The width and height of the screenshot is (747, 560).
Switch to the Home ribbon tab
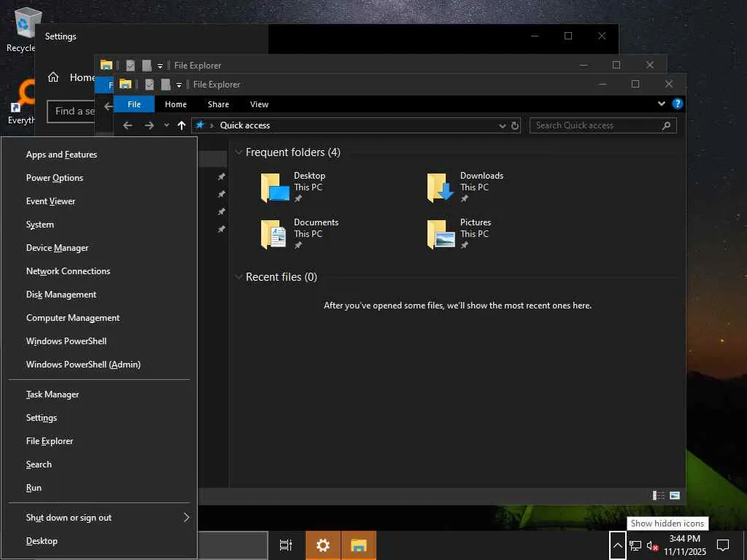coord(176,104)
